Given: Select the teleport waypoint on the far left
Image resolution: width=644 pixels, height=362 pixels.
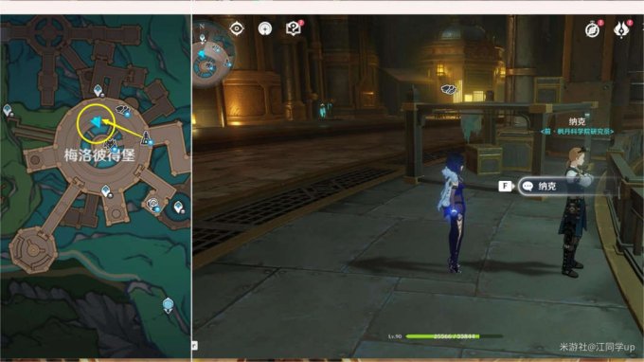Looking at the screenshot, I should pyautogui.click(x=8, y=110).
